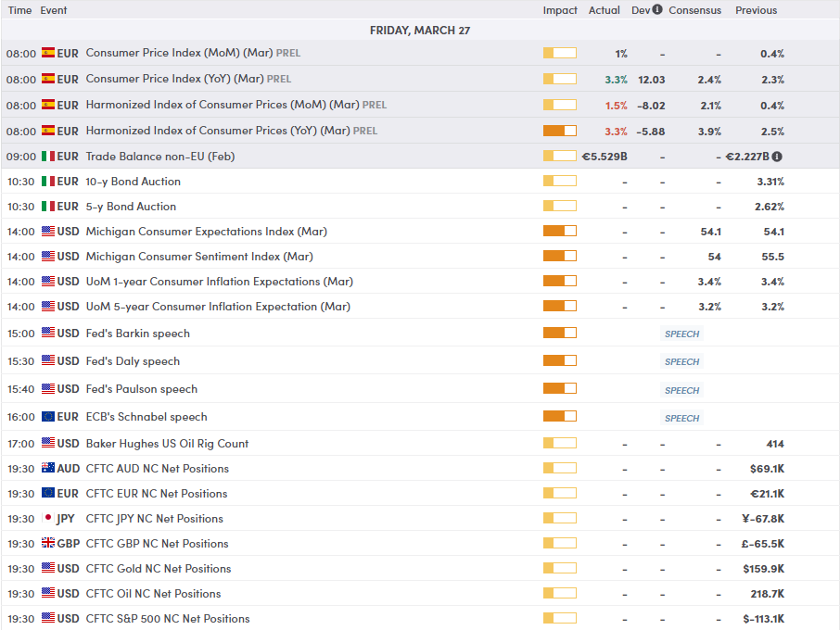This screenshot has width=840, height=630.
Task: Click US flag on UoM 1-year Inflation row
Action: pyautogui.click(x=48, y=281)
